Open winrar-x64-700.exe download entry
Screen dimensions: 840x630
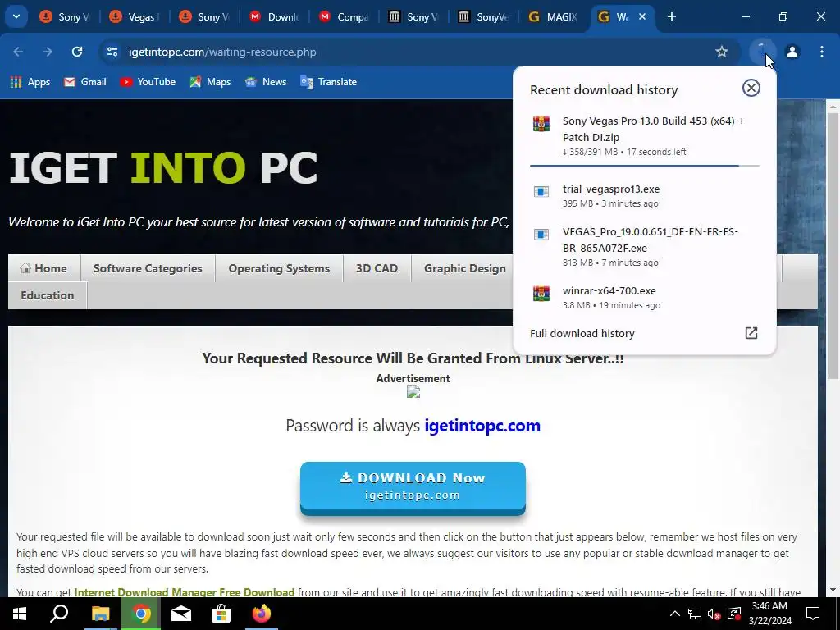tap(645, 297)
